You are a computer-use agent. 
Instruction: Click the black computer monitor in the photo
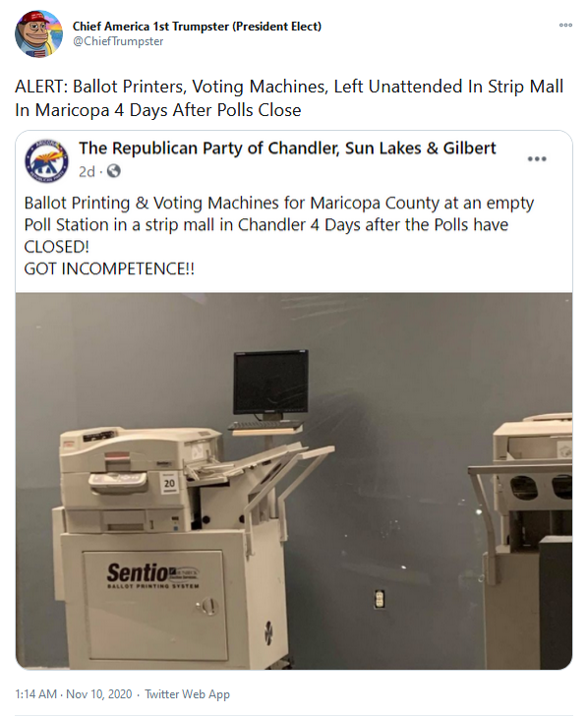click(x=270, y=383)
